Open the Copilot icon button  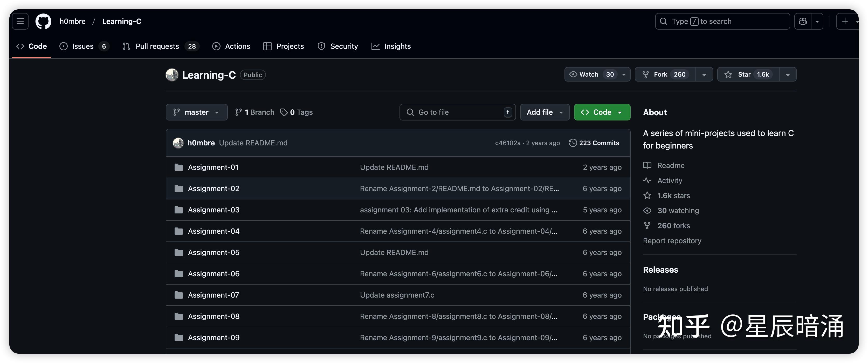803,21
